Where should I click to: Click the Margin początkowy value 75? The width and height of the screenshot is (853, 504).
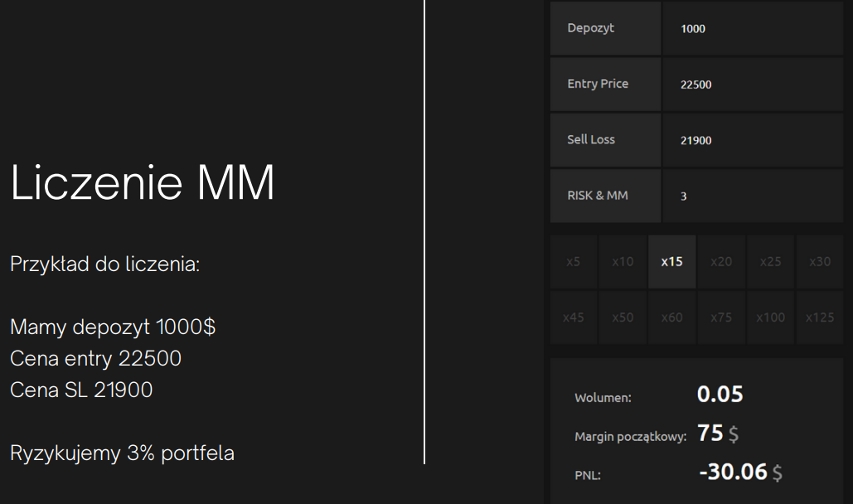710,433
